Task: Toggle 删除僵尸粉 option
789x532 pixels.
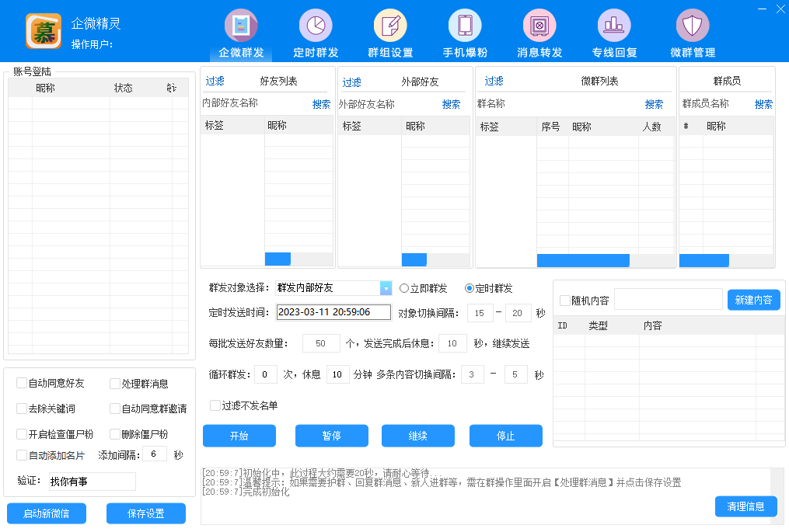Action: (x=113, y=434)
